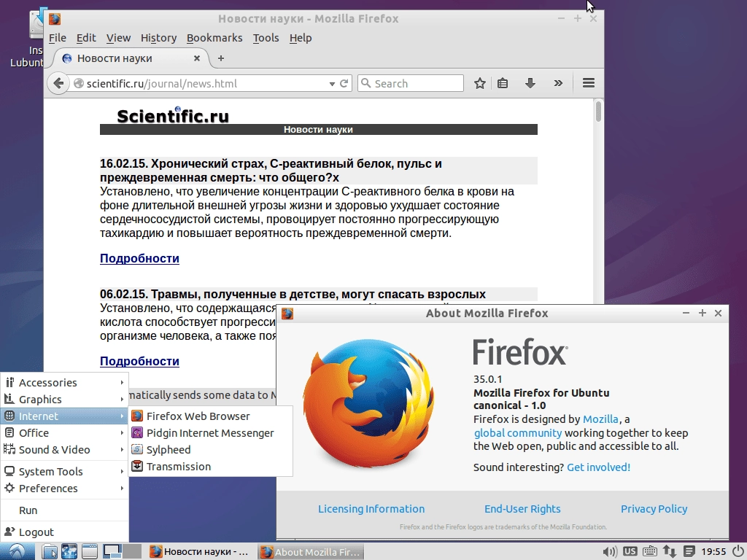Open the Privacy Policy link
Screen dimensions: 747x560
point(654,508)
